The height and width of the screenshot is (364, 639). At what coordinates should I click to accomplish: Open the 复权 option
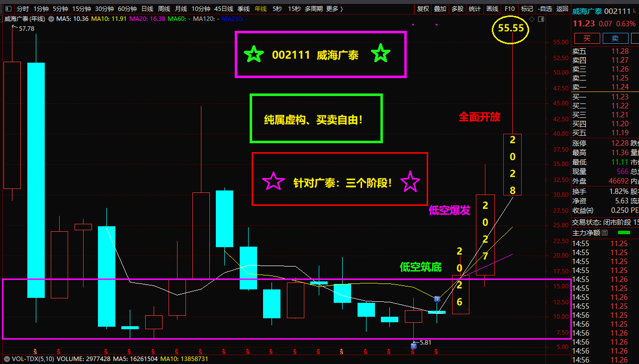pos(423,9)
